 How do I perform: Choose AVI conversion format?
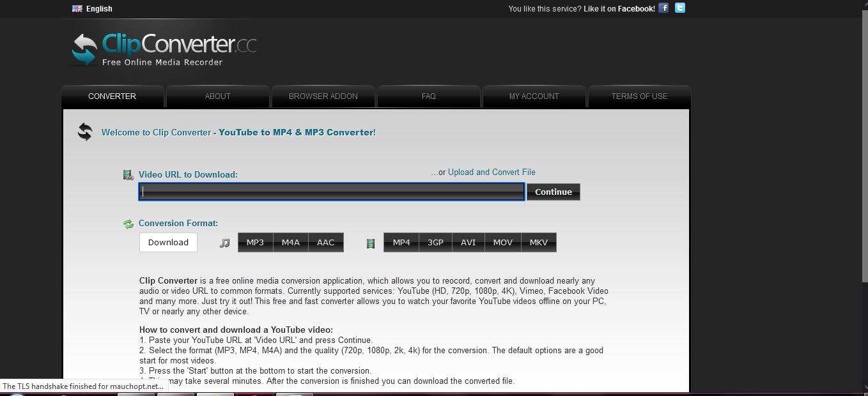pos(469,243)
